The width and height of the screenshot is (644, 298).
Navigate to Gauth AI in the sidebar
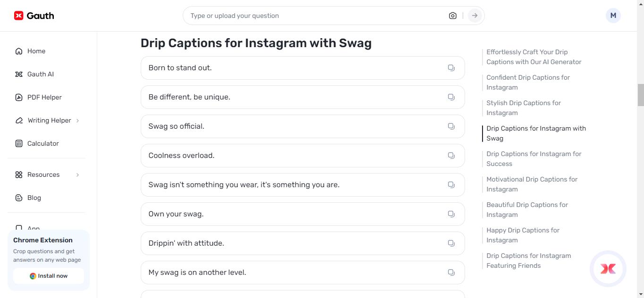pos(40,74)
